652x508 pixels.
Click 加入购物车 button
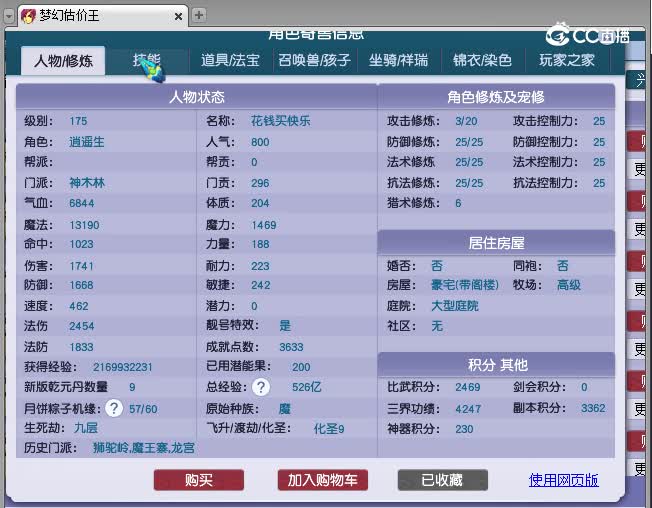click(323, 480)
